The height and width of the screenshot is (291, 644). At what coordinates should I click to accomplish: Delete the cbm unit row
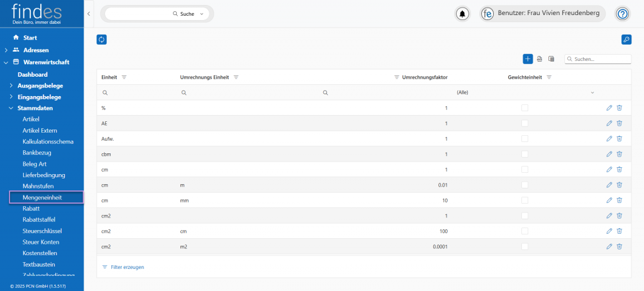click(619, 154)
